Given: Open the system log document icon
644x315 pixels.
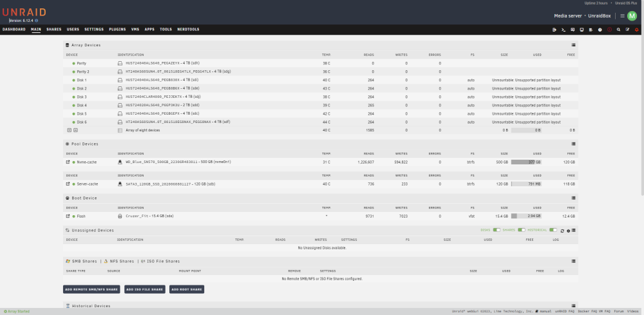Looking at the screenshot, I should (x=591, y=30).
